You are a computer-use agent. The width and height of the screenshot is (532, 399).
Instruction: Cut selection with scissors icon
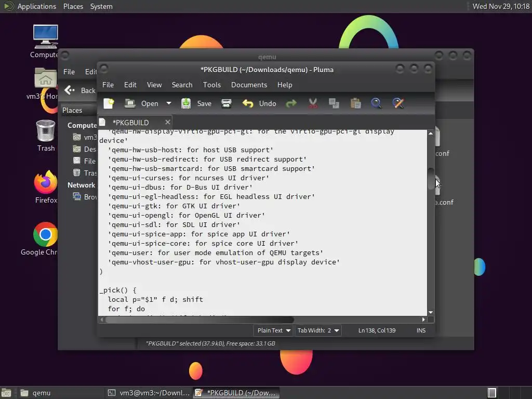[313, 103]
